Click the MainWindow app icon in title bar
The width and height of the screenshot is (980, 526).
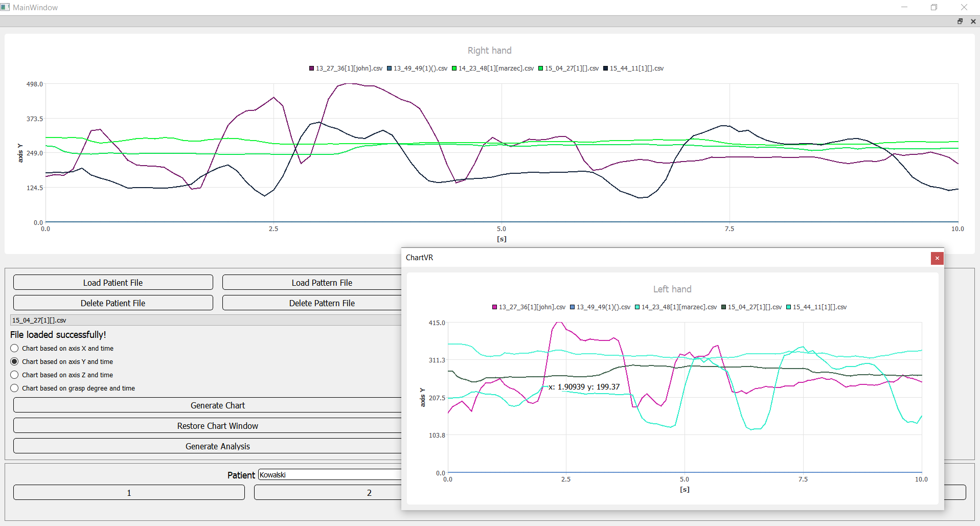[5, 7]
